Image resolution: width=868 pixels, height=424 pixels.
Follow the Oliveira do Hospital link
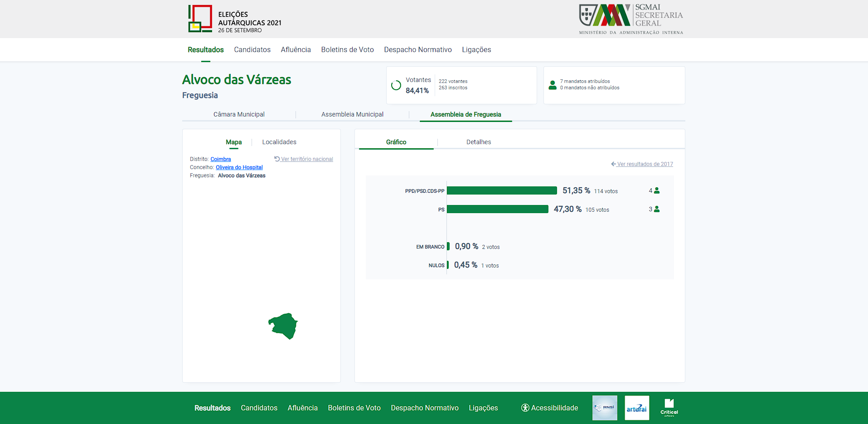(239, 167)
